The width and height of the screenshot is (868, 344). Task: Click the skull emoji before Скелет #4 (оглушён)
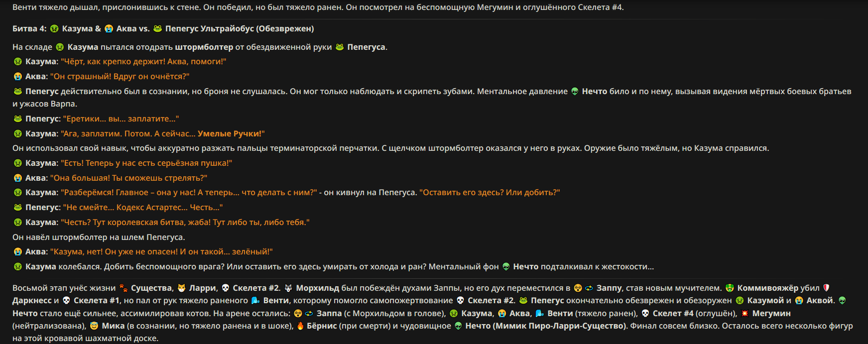click(645, 314)
